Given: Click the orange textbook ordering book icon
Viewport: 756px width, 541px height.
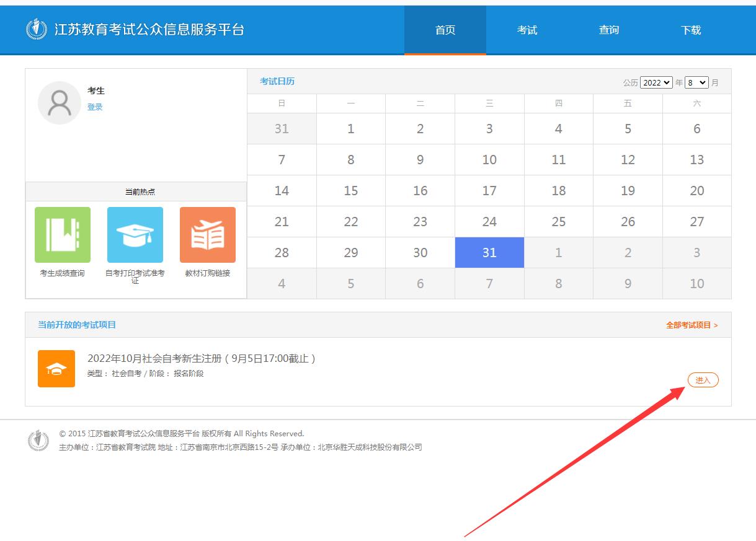Looking at the screenshot, I should [x=208, y=235].
